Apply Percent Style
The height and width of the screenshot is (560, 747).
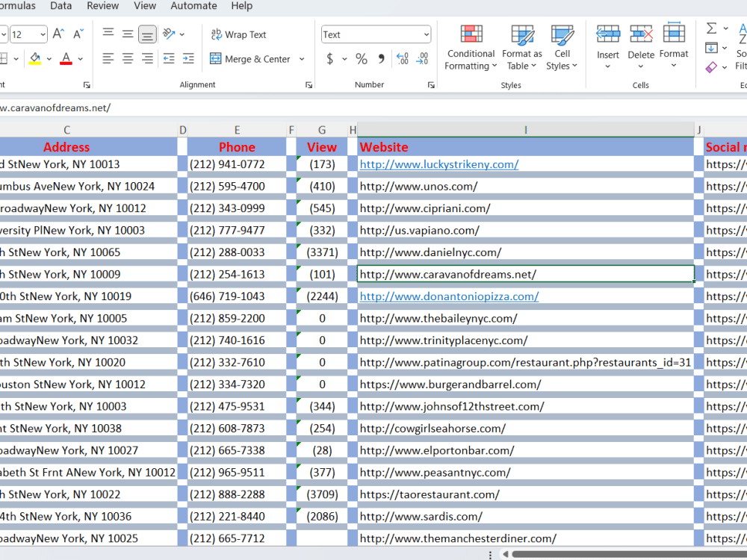(362, 59)
